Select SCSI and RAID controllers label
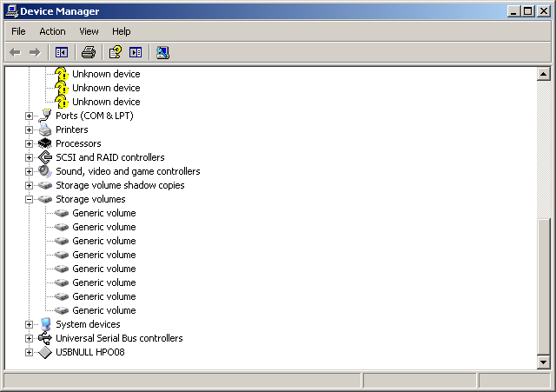This screenshot has width=556, height=392. (110, 157)
